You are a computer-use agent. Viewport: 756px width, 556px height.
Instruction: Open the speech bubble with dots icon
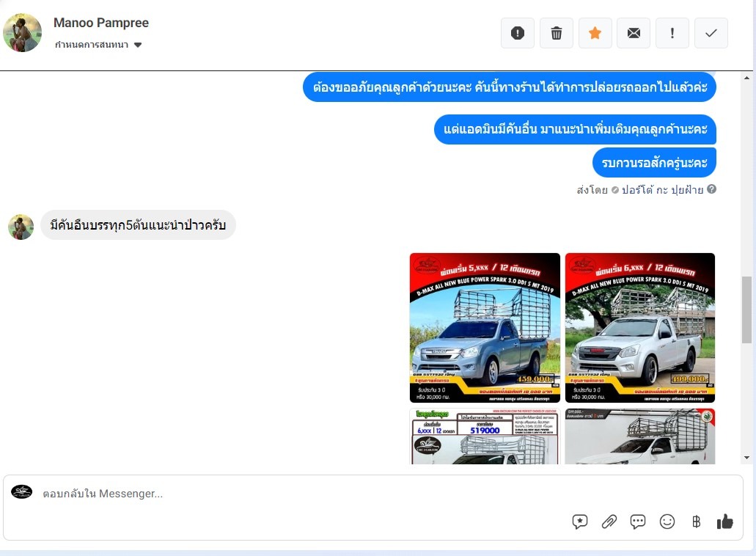tap(638, 522)
